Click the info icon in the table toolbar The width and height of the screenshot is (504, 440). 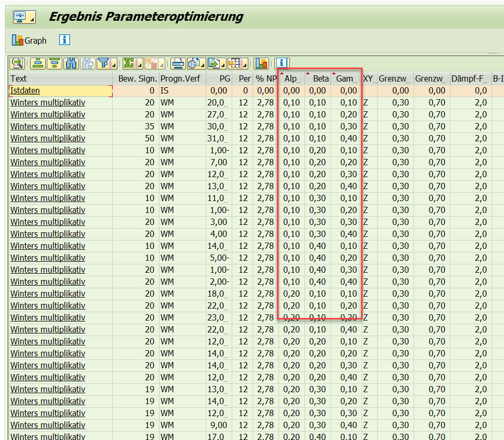coord(282,63)
